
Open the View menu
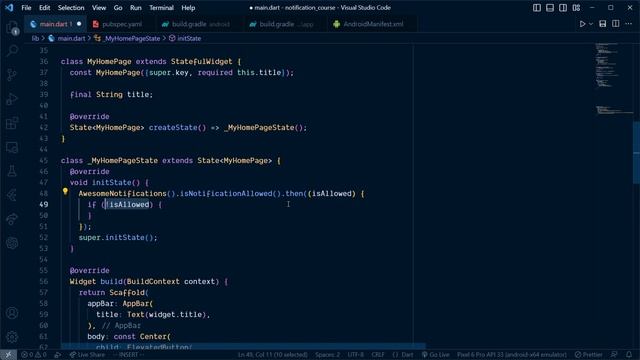(x=99, y=8)
